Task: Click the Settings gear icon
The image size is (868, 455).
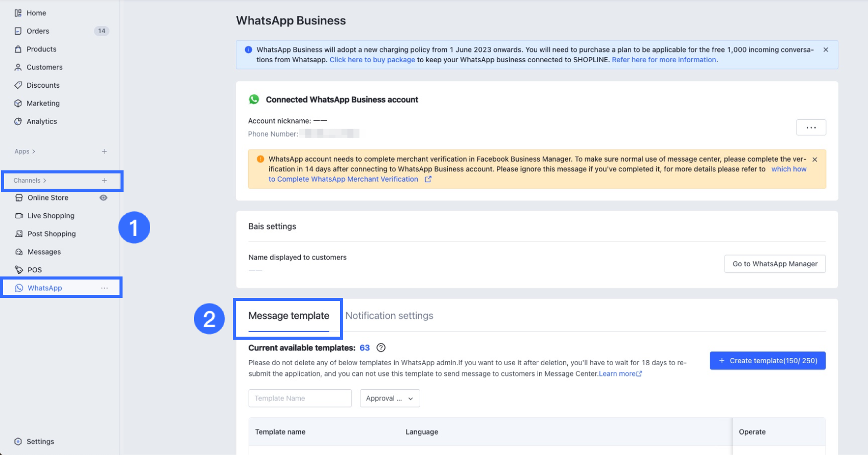Action: coord(18,442)
